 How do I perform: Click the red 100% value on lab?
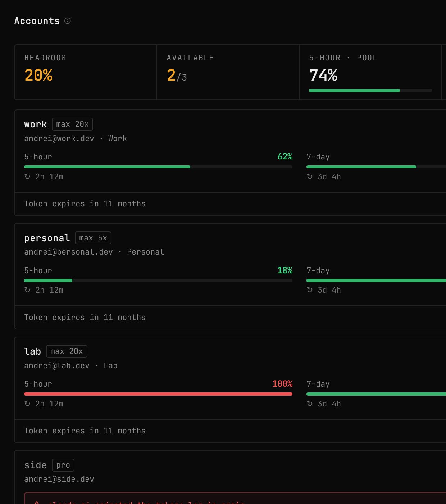282,384
